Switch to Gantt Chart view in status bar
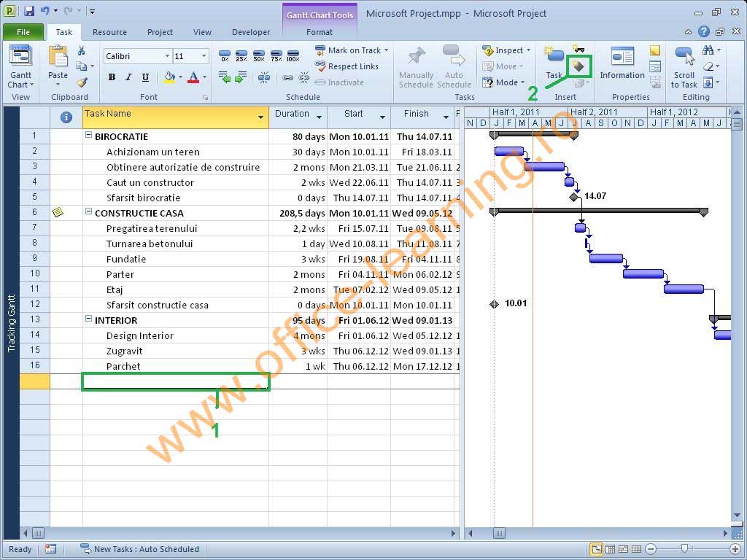Viewport: 747px width, 560px height. click(597, 549)
